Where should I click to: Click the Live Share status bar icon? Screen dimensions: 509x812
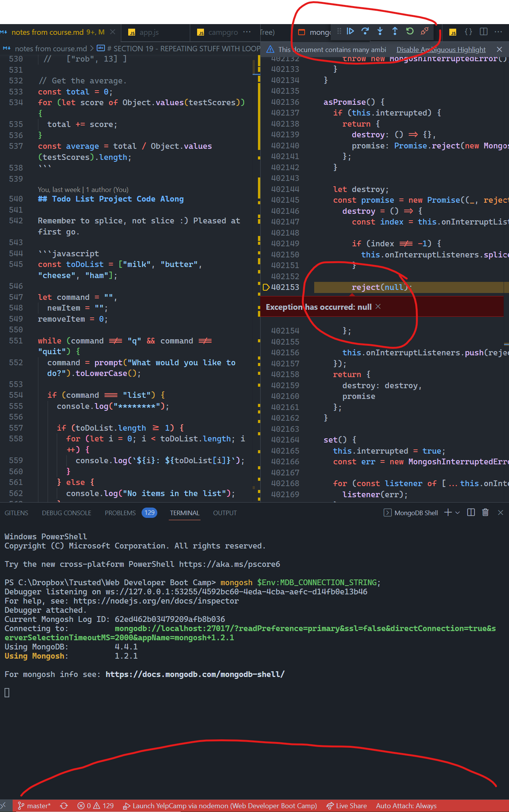346,806
